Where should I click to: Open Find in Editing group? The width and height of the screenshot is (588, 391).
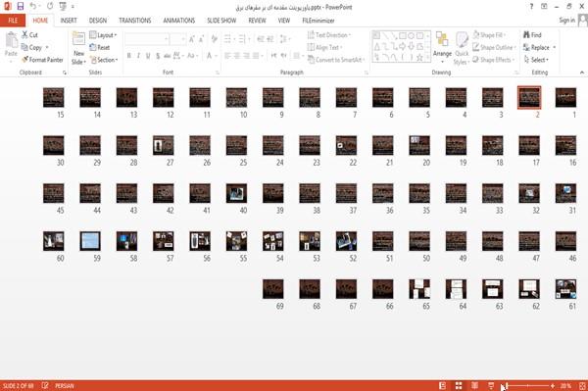[532, 35]
